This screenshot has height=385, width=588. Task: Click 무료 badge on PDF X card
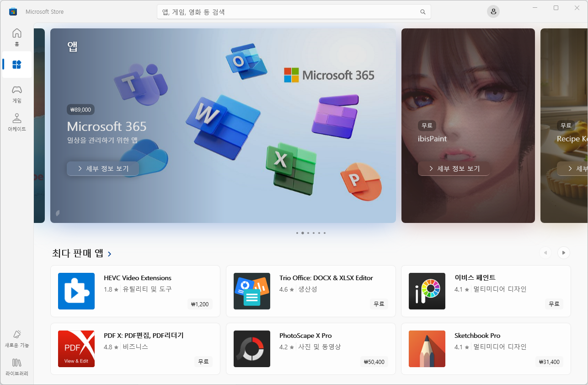(203, 362)
